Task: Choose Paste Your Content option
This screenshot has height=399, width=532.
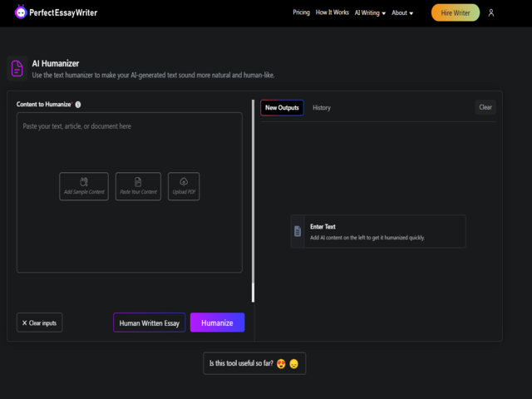Action: tap(138, 186)
